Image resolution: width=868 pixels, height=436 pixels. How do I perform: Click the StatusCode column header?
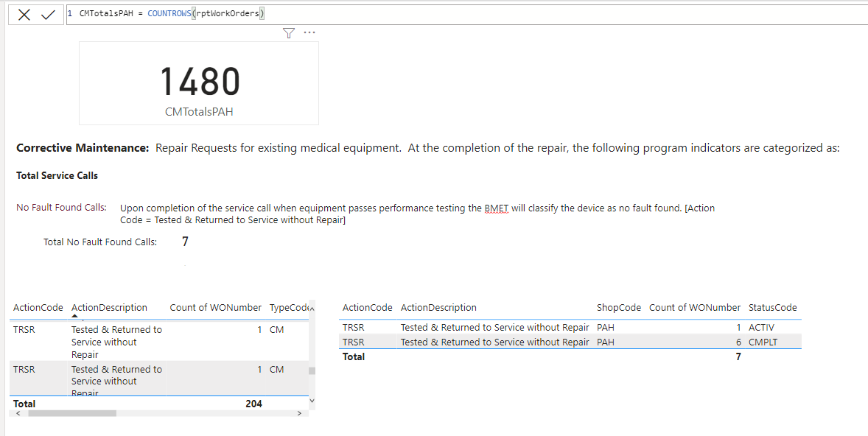pos(773,308)
